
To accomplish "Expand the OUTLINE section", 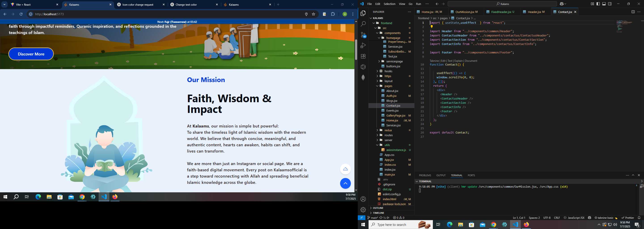I will (x=378, y=208).
